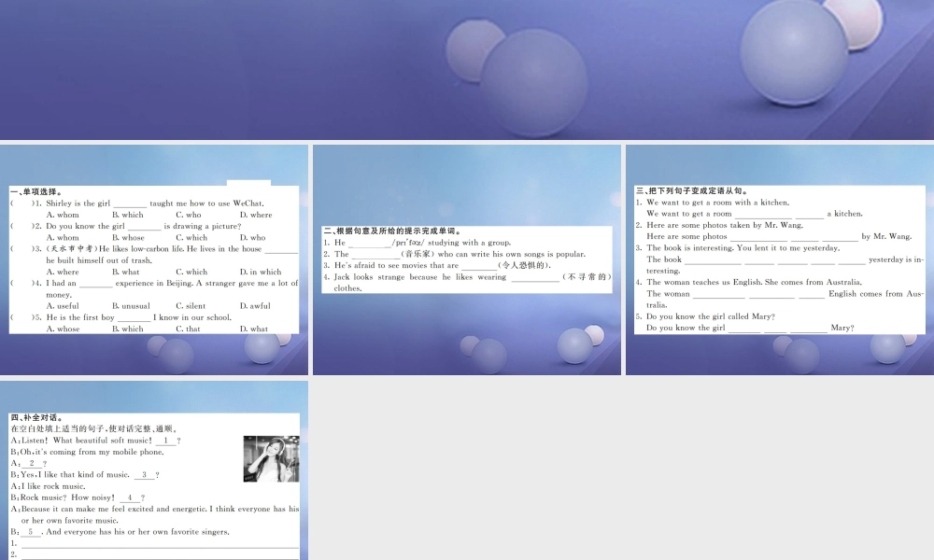Select option 'D. where' in question 1

click(x=256, y=215)
